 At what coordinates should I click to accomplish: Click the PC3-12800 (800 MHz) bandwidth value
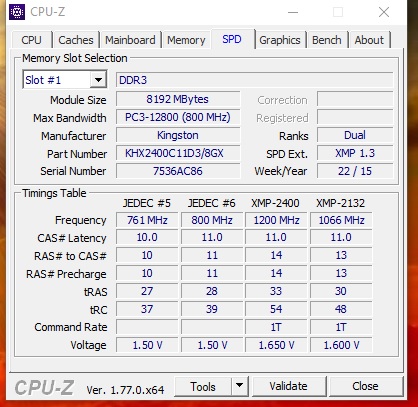pyautogui.click(x=178, y=117)
